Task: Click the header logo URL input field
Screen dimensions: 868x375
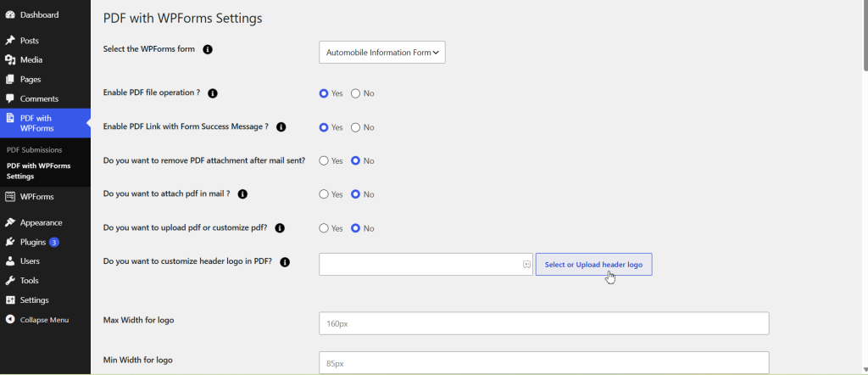Action: point(426,264)
